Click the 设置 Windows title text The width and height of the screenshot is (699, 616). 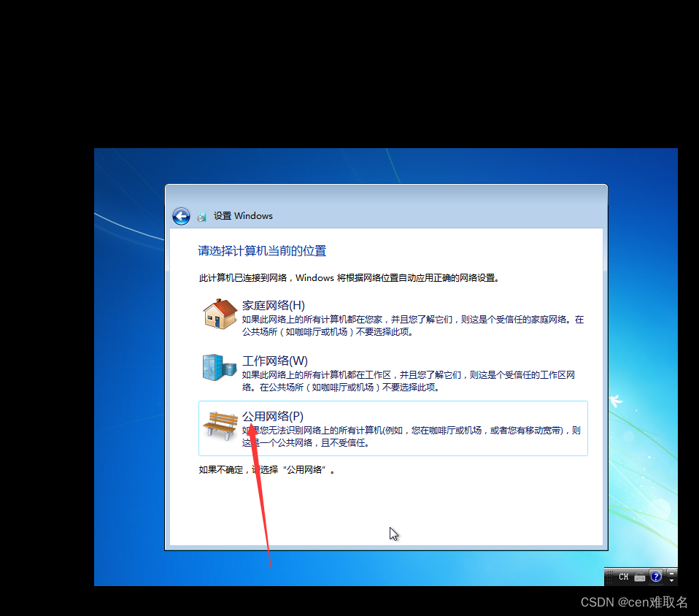pos(243,216)
